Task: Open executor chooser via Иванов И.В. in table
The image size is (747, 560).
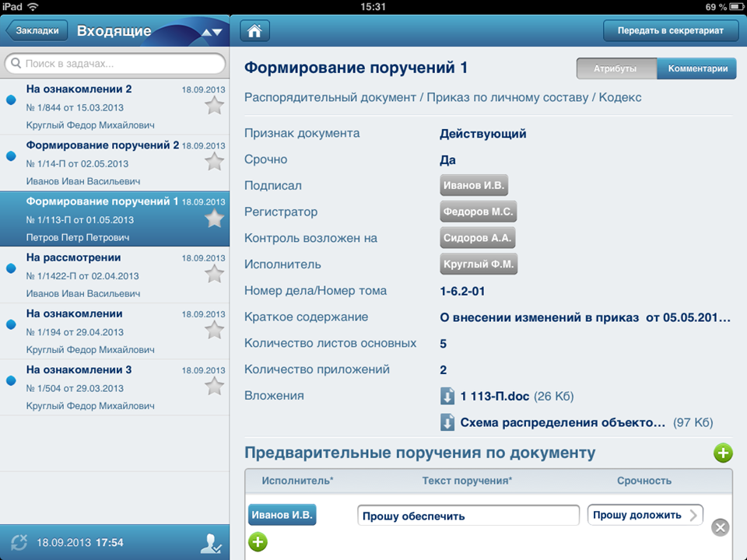Action: click(282, 515)
